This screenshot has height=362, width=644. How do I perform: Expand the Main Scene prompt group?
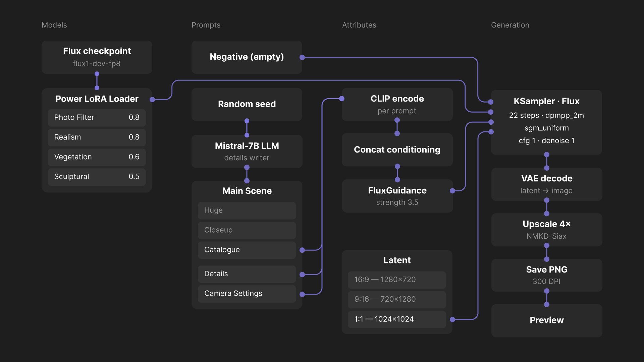247,191
